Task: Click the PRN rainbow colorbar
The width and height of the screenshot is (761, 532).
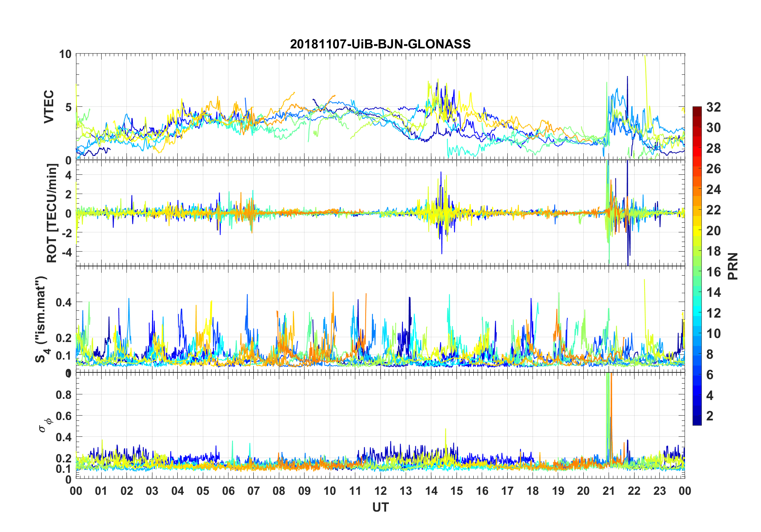Action: tap(697, 266)
